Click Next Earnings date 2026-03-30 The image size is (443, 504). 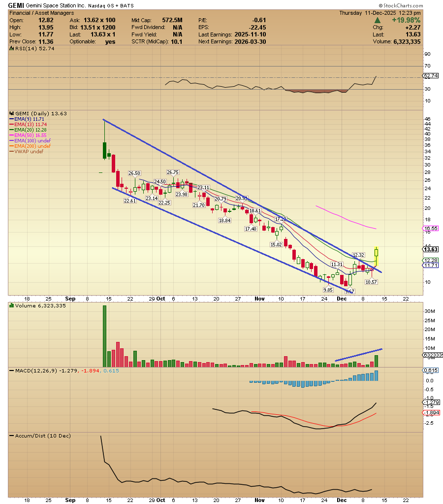pos(250,41)
